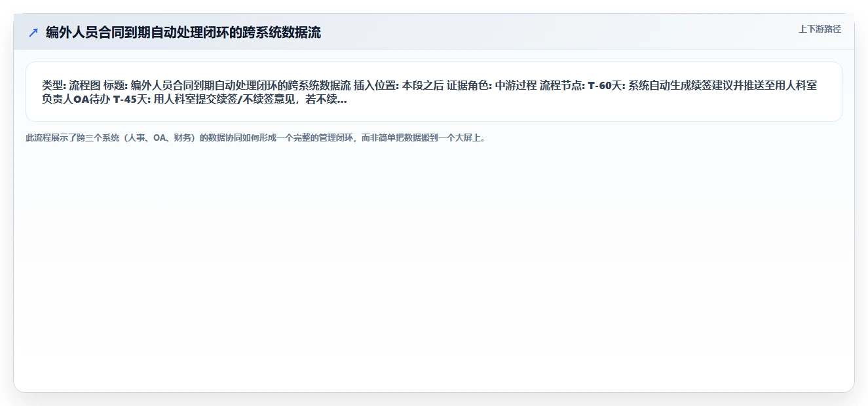Screen dimensions: 868x406
Task: Click the description box starting with 类型: 流程图
Action: pos(434,92)
